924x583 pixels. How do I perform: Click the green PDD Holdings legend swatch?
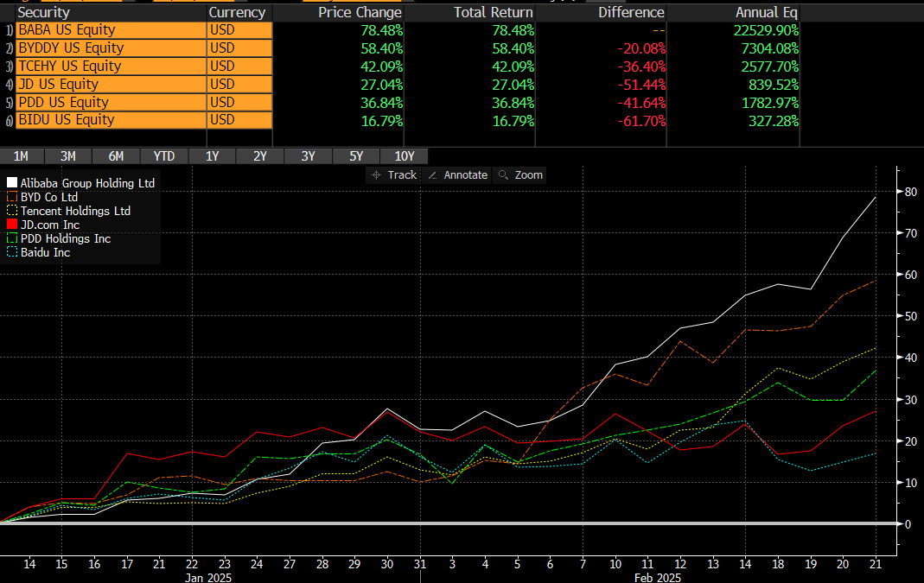click(12, 238)
